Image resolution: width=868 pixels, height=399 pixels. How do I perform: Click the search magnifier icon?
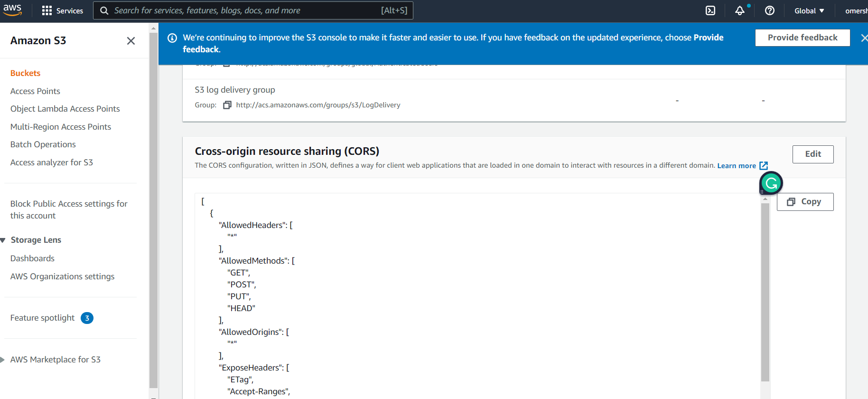click(x=104, y=10)
